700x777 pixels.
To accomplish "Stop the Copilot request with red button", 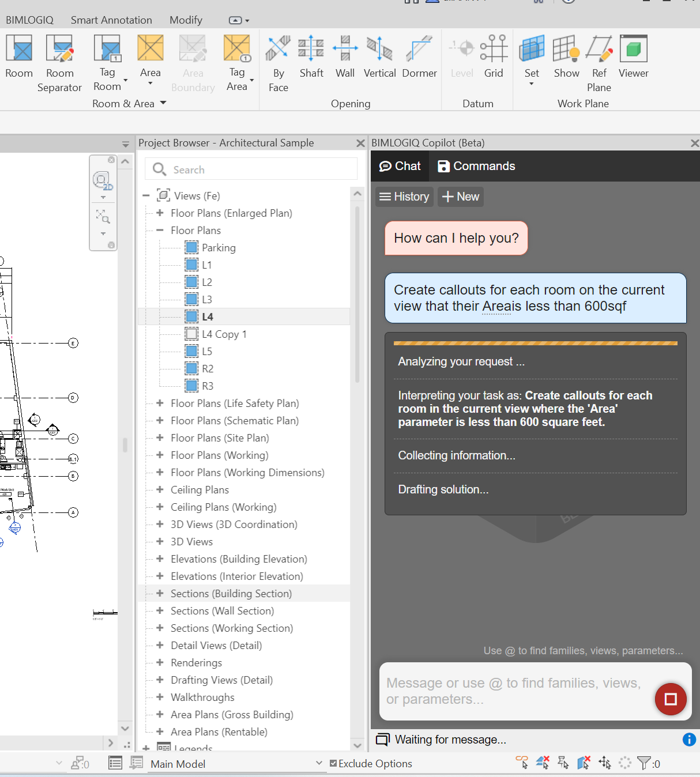I will pyautogui.click(x=670, y=699).
